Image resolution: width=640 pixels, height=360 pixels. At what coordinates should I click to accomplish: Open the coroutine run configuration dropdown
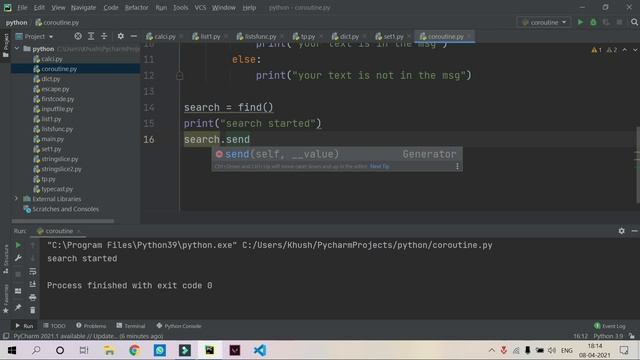click(x=544, y=22)
